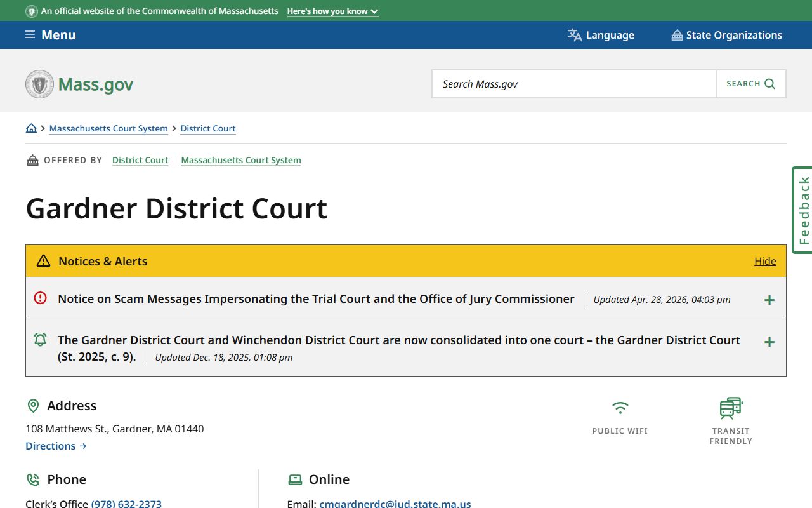Open the Language menu

coord(601,35)
